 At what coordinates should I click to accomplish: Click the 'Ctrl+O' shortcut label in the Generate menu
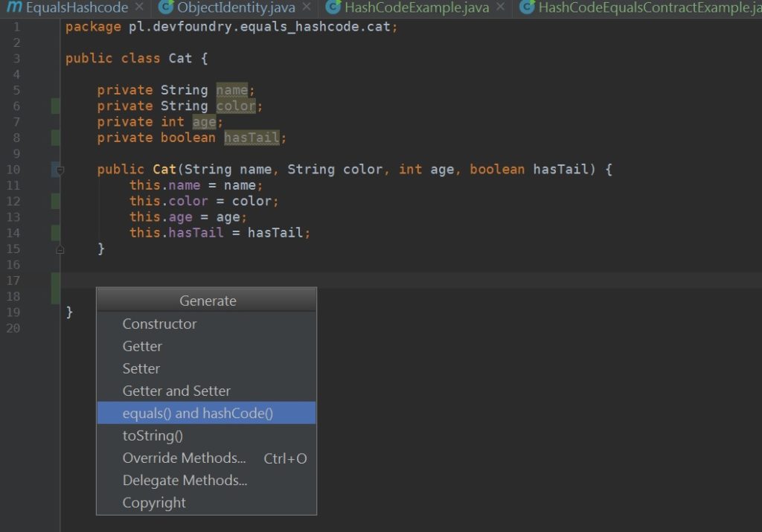coord(285,458)
